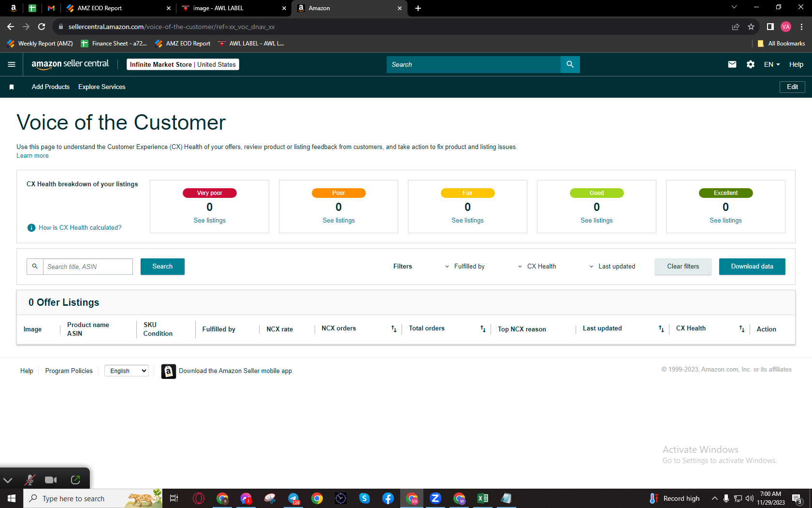Open AWL LABEL bookmark

click(x=251, y=44)
